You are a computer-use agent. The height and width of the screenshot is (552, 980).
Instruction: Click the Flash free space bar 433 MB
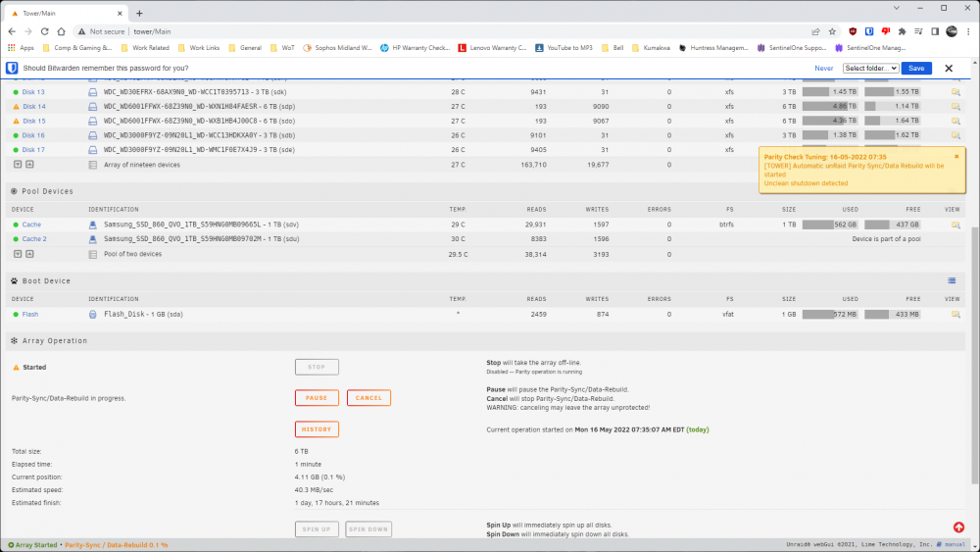click(x=892, y=315)
